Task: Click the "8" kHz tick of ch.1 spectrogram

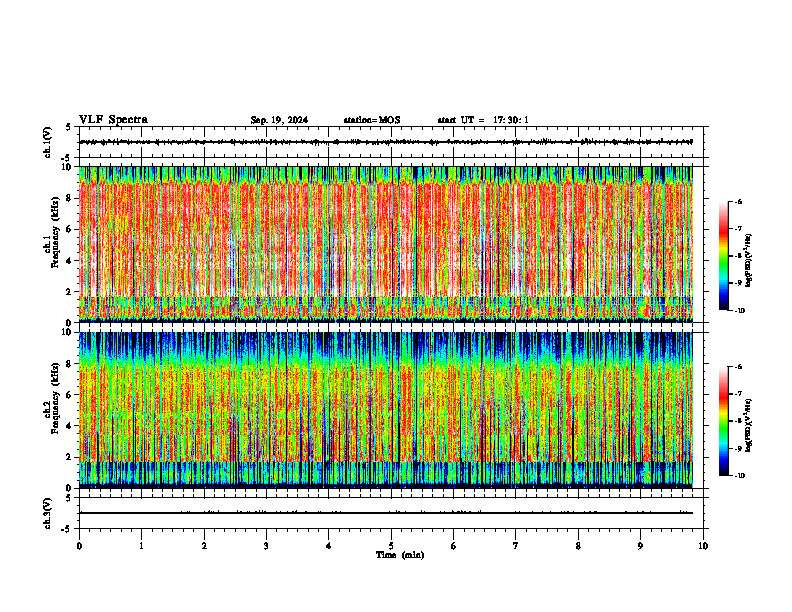Action: [x=69, y=198]
